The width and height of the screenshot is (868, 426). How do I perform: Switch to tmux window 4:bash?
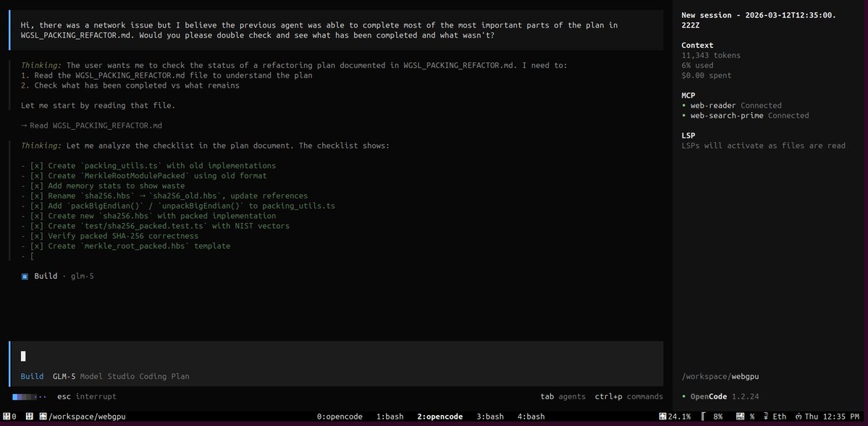531,416
